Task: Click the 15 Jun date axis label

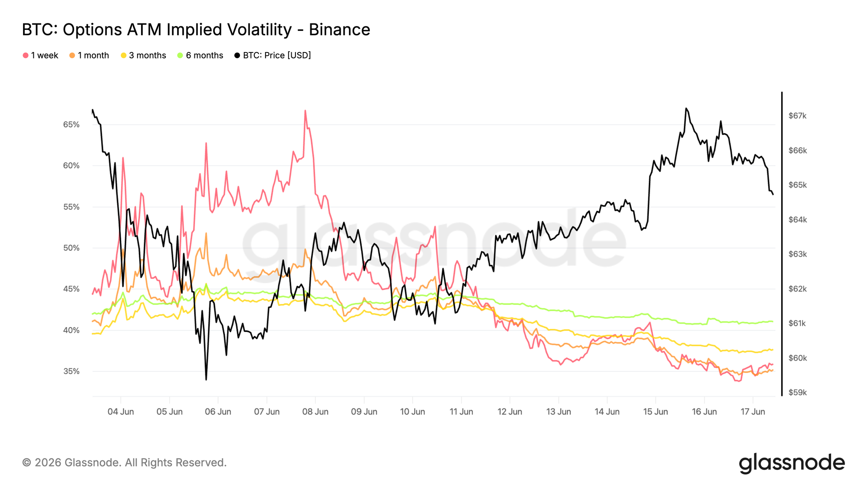Action: point(655,412)
